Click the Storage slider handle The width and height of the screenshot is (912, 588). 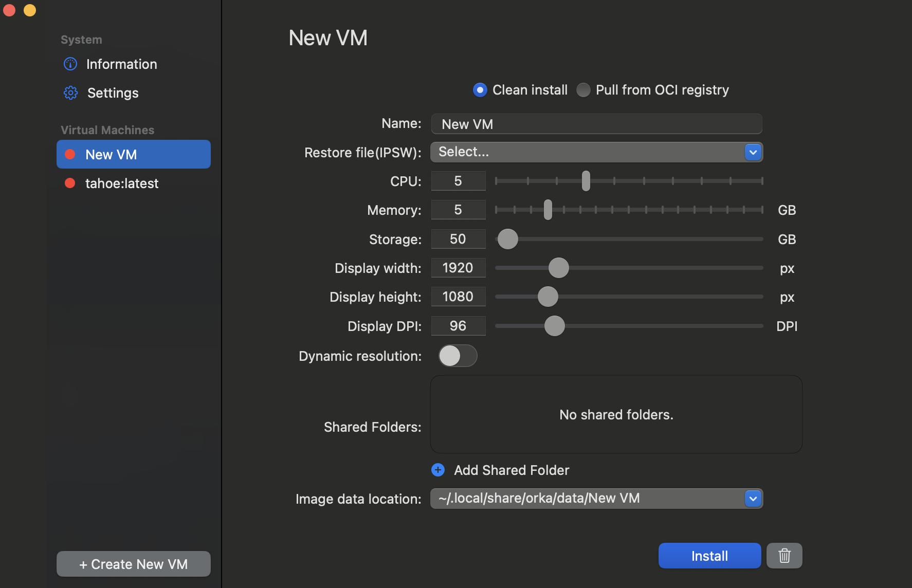click(508, 239)
